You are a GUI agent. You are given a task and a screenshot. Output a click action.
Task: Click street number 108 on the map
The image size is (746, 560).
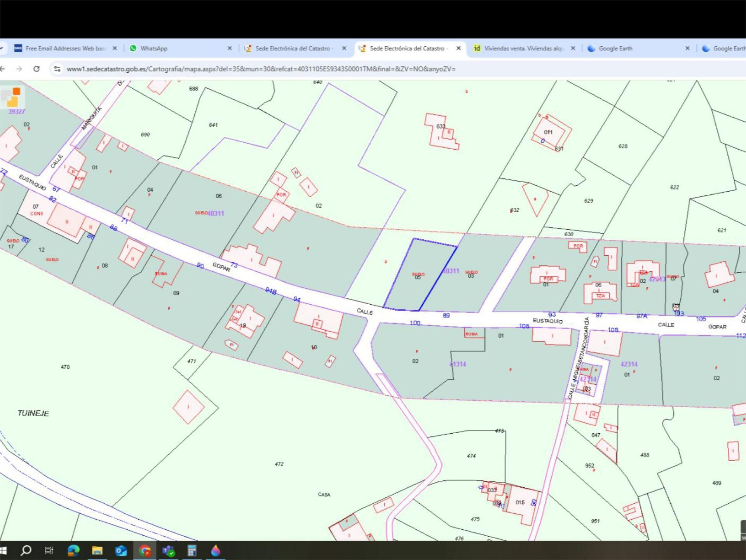[613, 330]
